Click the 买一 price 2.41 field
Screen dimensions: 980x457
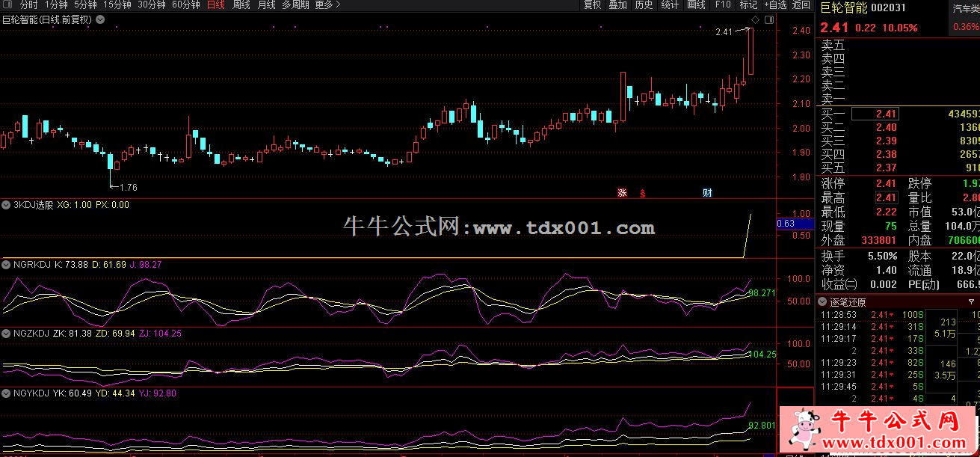click(875, 114)
